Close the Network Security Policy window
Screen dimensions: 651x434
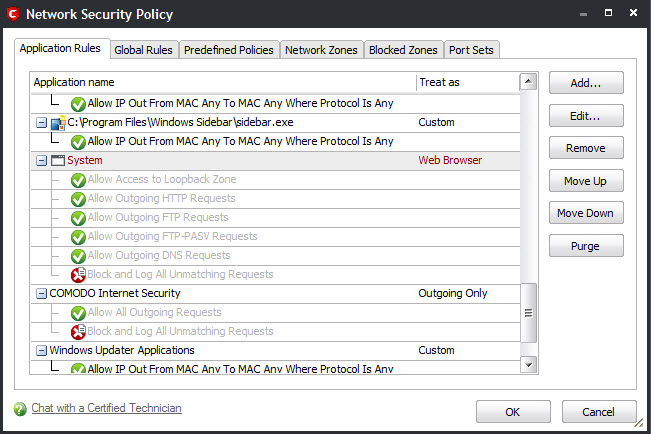[x=633, y=13]
